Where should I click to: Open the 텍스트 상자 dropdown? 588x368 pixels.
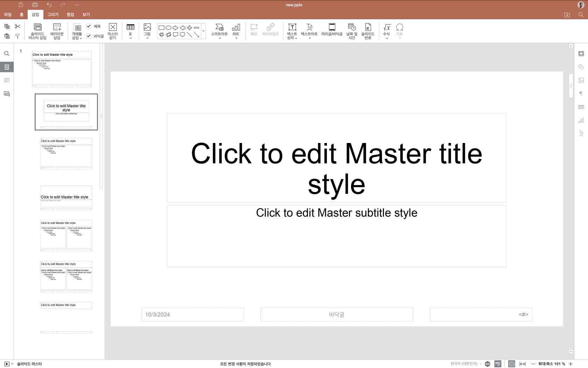pos(292,31)
